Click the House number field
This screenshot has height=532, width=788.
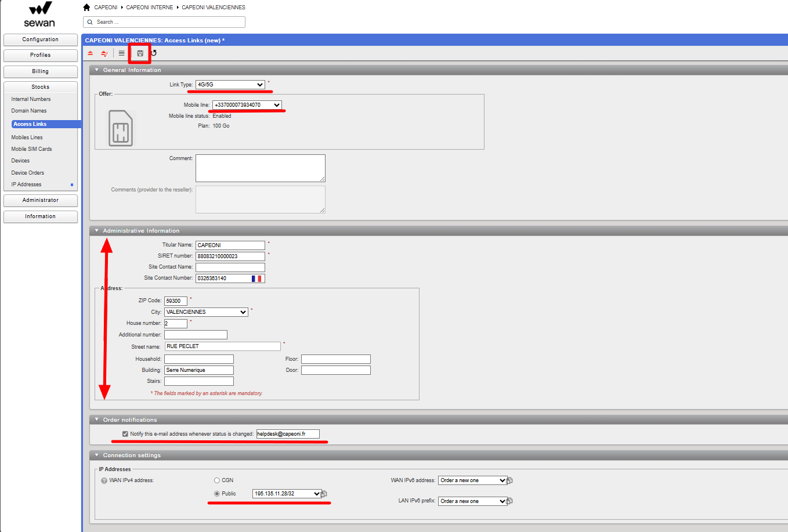(176, 324)
